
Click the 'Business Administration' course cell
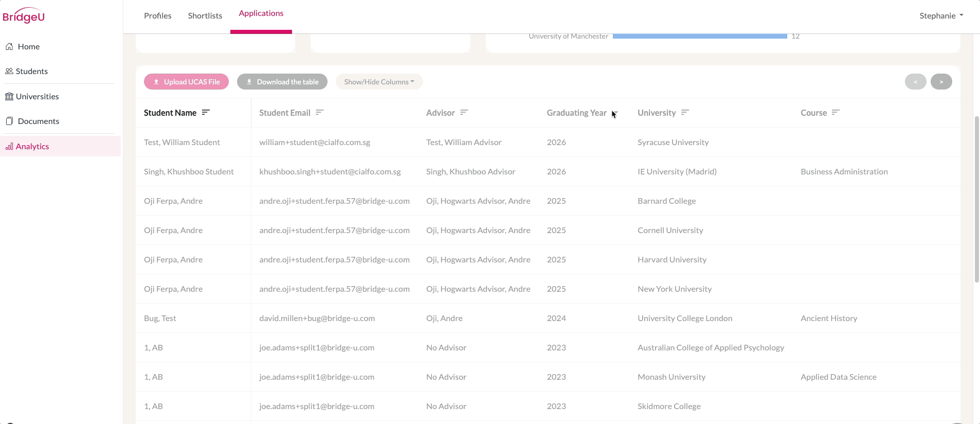(x=844, y=171)
